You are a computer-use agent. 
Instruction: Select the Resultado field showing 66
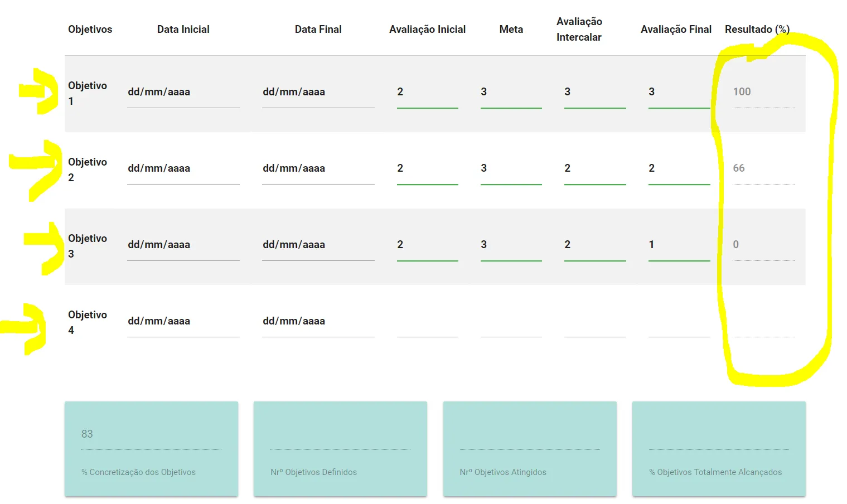[x=763, y=168]
